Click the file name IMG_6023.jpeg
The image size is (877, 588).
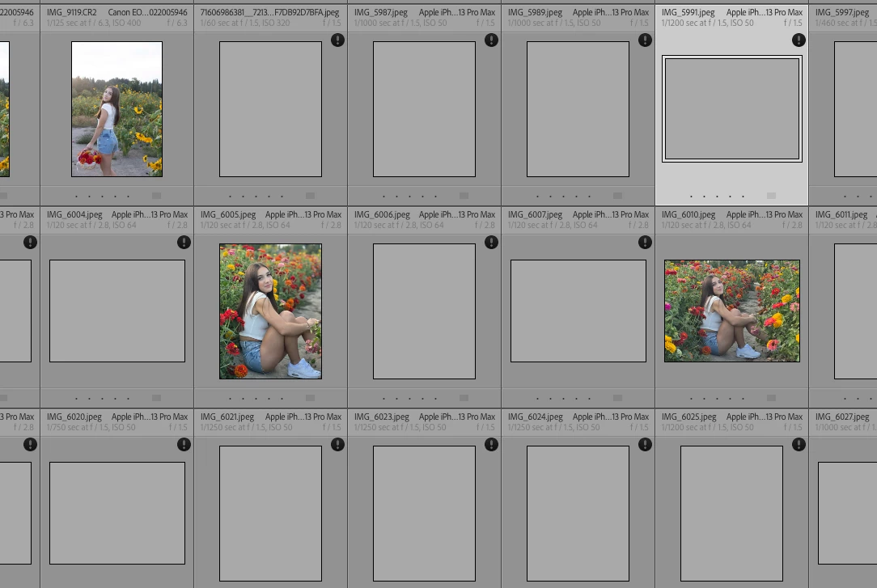(381, 417)
